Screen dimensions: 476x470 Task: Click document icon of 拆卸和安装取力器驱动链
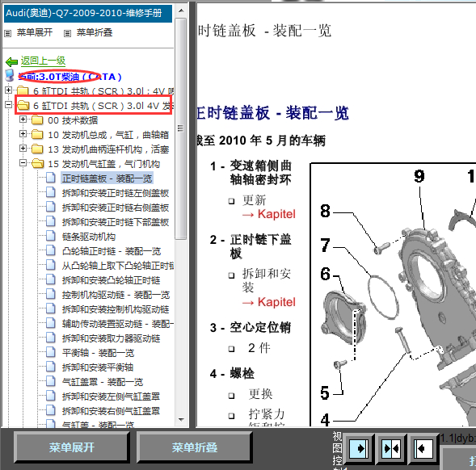tap(51, 338)
